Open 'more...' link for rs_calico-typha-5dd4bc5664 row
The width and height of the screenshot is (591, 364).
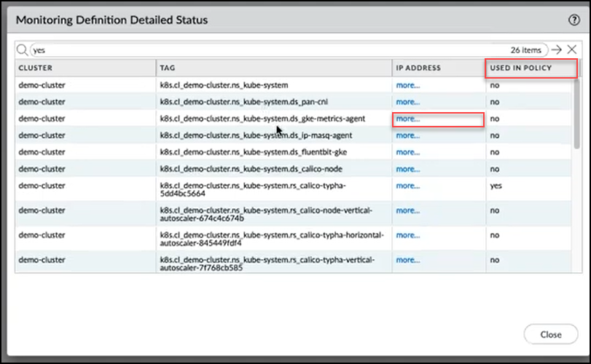[x=407, y=186]
